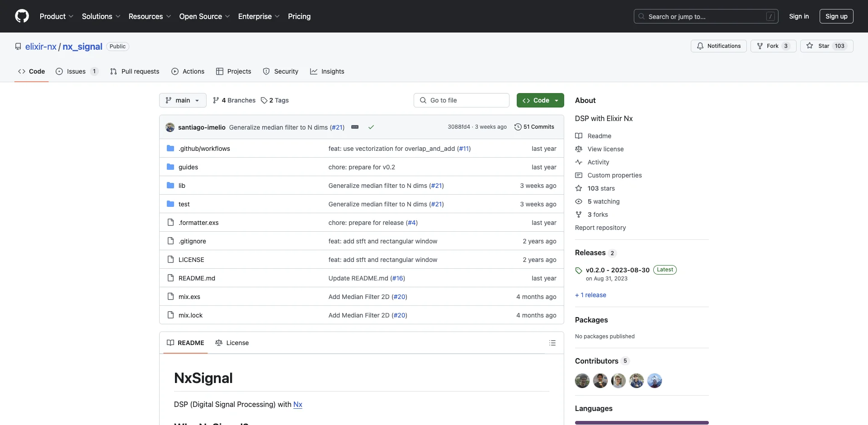Focus the Go to file field
This screenshot has width=868, height=425.
point(462,100)
